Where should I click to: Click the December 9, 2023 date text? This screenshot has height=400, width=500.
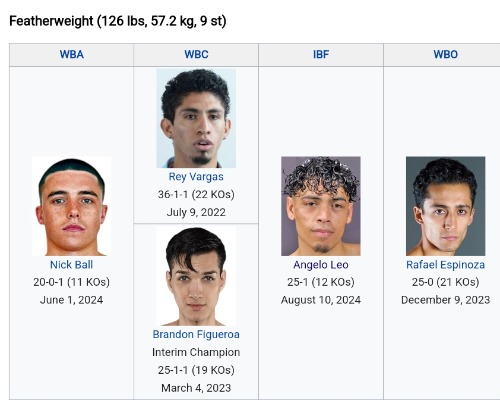(x=445, y=300)
